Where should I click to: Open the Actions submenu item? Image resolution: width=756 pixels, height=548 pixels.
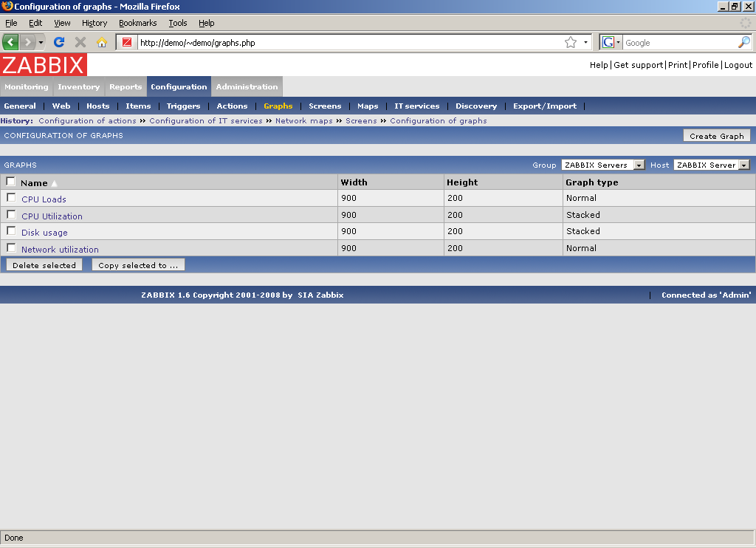tap(232, 106)
